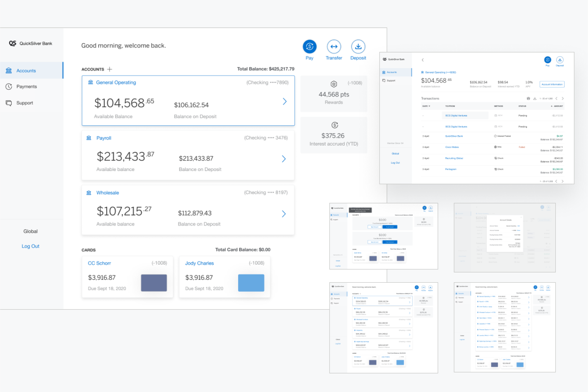Click the CC Schorr dark card swatch
The image size is (588, 392).
(x=154, y=283)
